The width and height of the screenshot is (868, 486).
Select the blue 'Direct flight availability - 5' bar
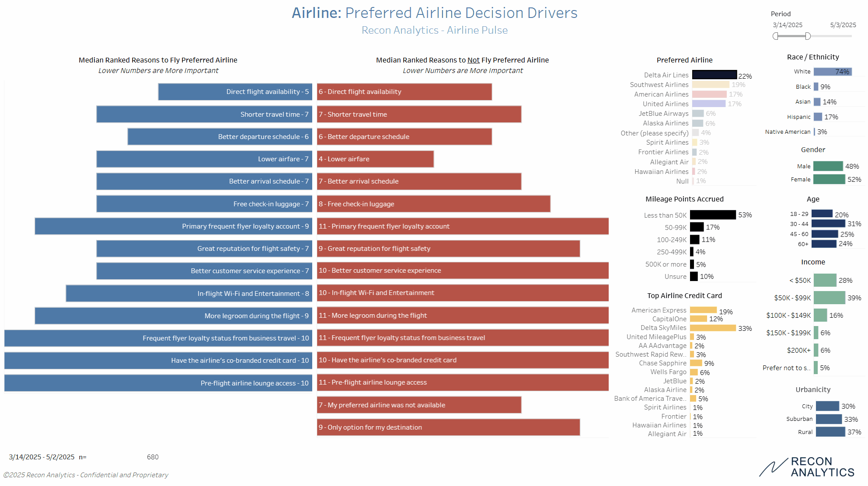coord(235,92)
